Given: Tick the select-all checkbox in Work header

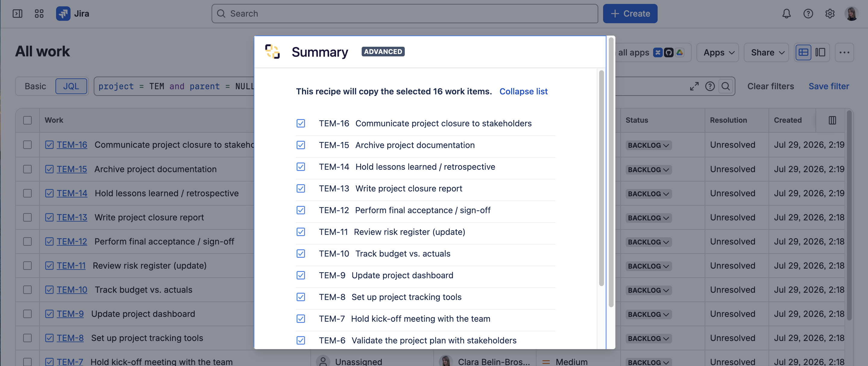Looking at the screenshot, I should coord(27,120).
